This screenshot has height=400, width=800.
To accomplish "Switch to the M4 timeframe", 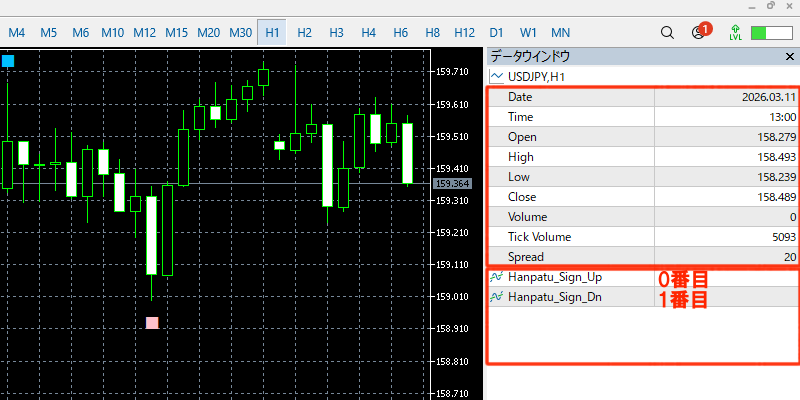I will [17, 33].
